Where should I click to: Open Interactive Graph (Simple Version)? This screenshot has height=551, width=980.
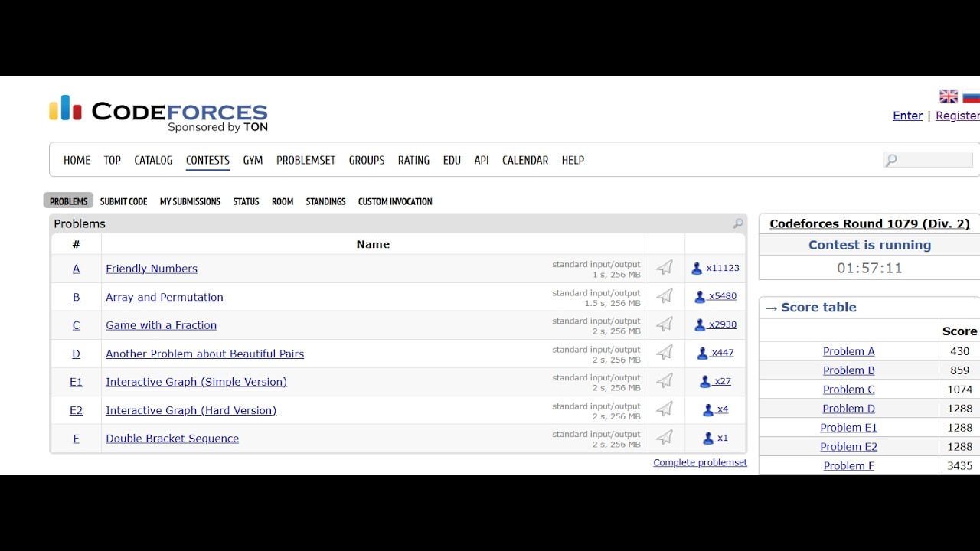click(196, 382)
